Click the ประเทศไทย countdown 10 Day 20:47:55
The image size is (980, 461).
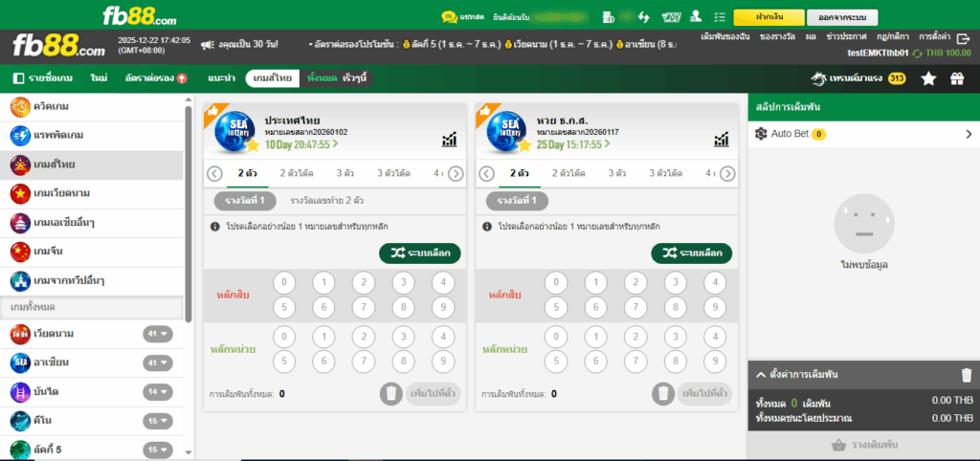(301, 144)
